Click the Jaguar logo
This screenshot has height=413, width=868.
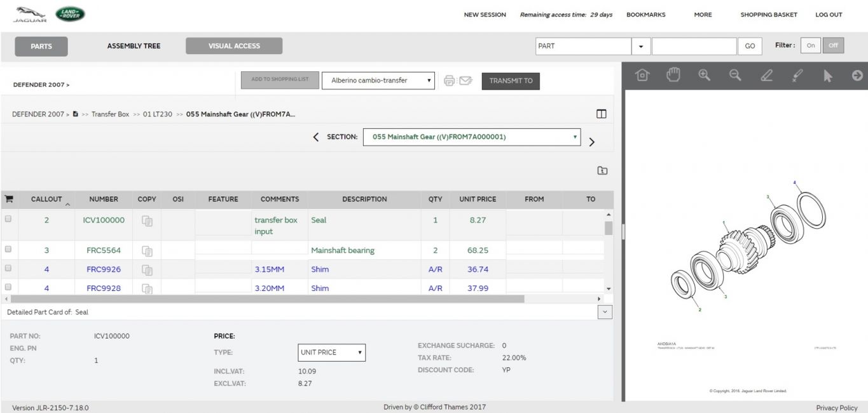point(31,14)
